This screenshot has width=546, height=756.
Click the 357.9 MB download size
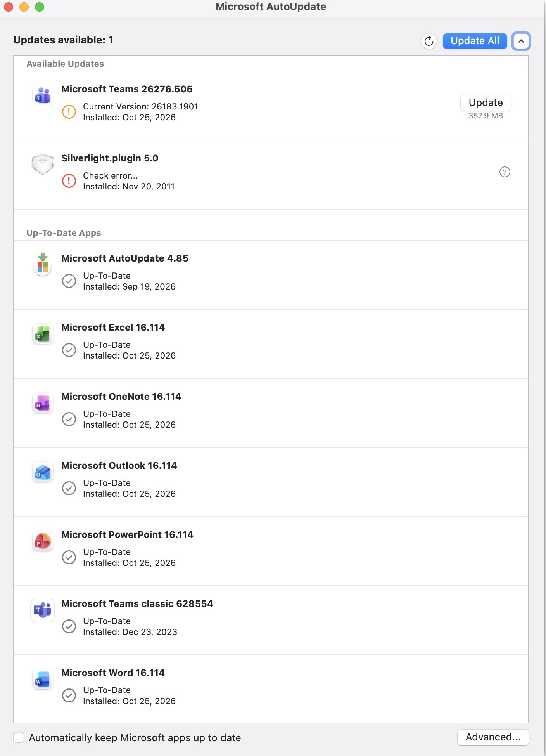tap(486, 116)
